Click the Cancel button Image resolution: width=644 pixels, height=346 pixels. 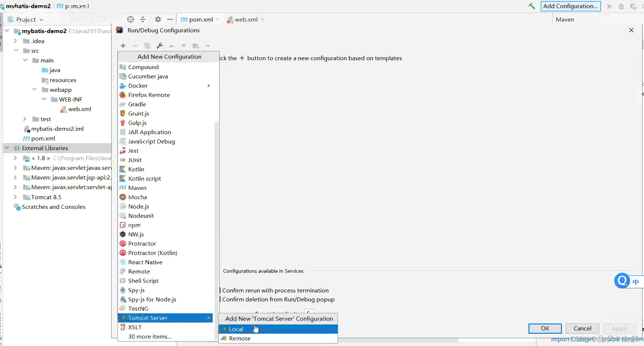pos(582,329)
